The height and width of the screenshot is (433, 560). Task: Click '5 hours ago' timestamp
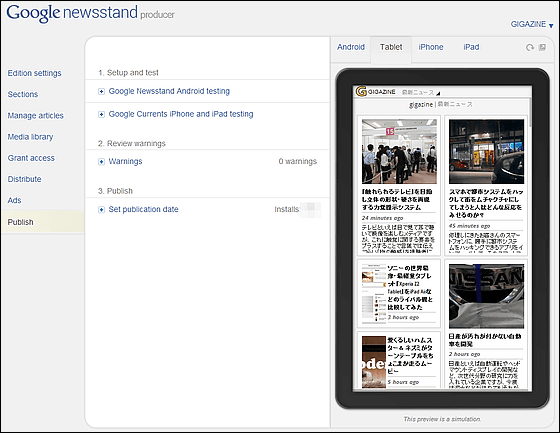point(403,382)
